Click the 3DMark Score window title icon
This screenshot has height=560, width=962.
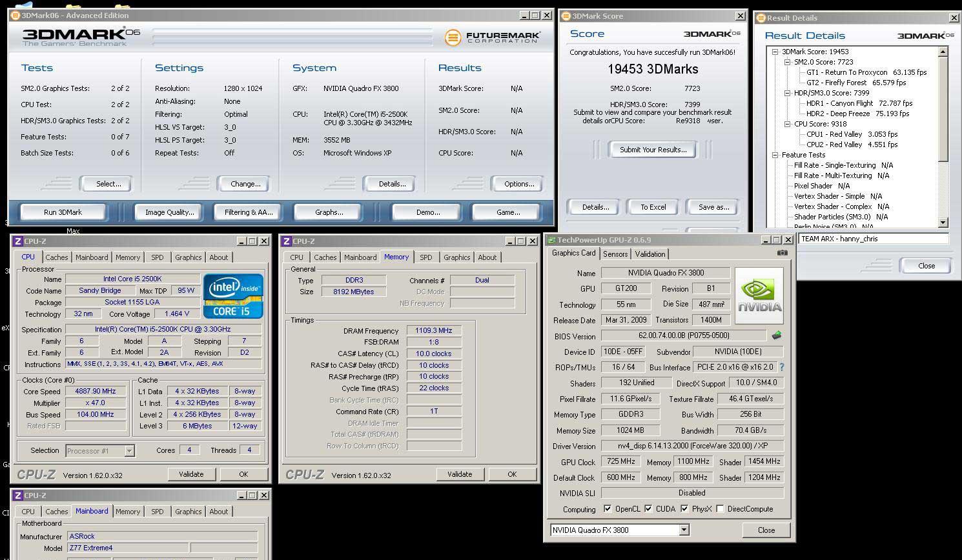[566, 15]
